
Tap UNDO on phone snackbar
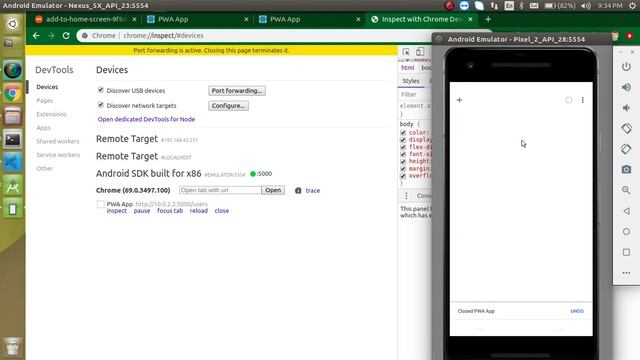pyautogui.click(x=577, y=311)
